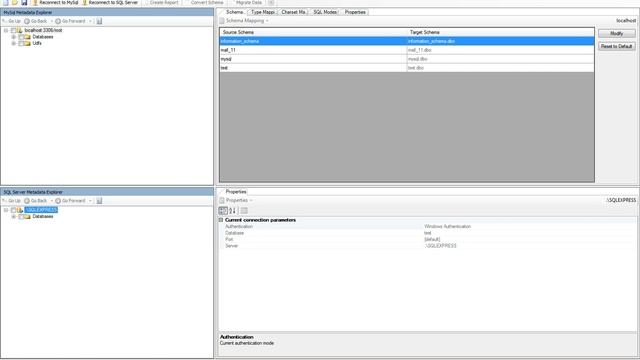This screenshot has width=640, height=360.
Task: Click the Save project icon in the top toolbar
Action: (24, 2)
